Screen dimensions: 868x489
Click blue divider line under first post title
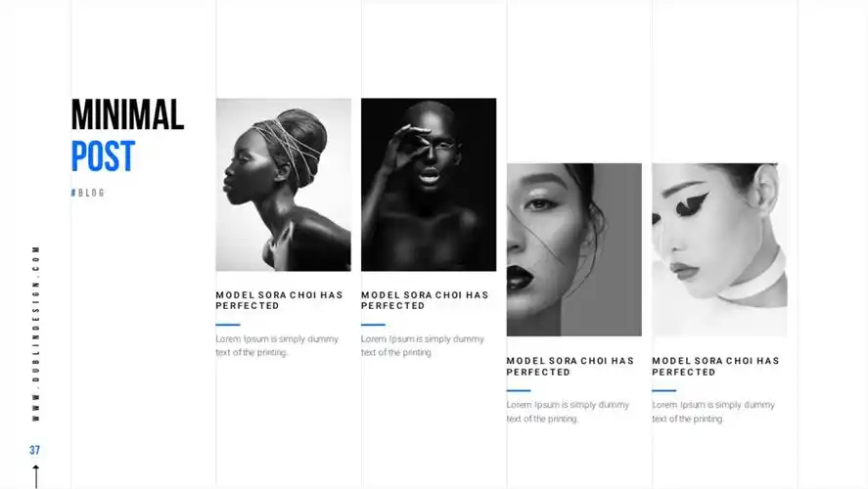pyautogui.click(x=228, y=325)
